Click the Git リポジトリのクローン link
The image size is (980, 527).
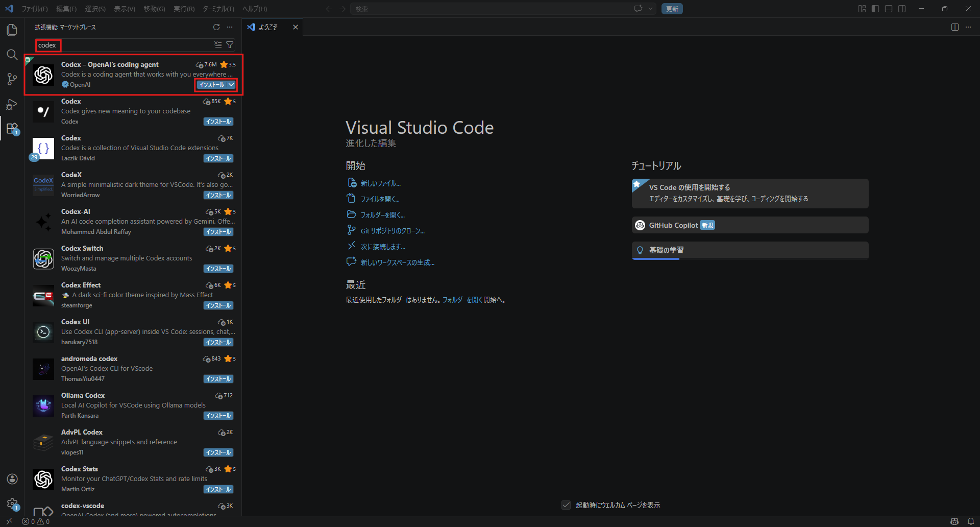point(393,231)
